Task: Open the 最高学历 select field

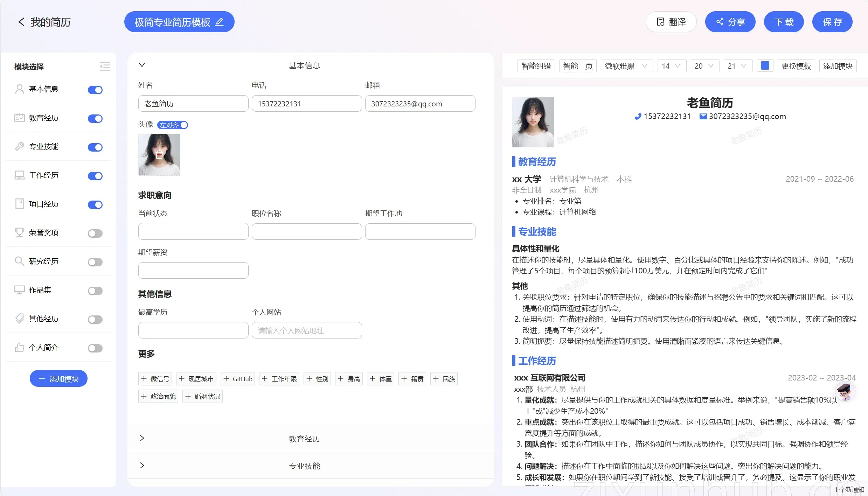Action: click(193, 330)
